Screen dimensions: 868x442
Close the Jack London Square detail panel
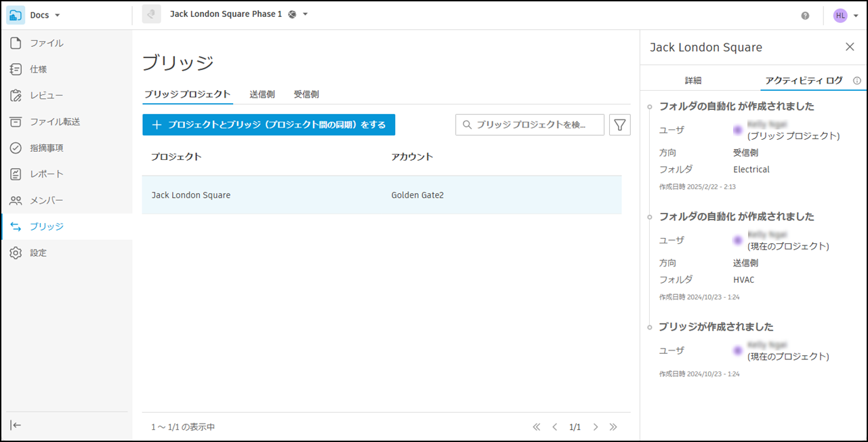pyautogui.click(x=850, y=46)
